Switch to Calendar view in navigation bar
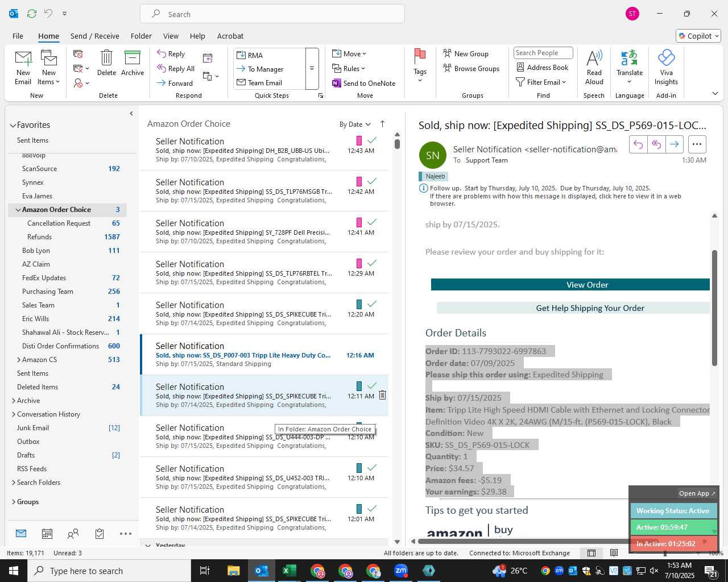 47,534
